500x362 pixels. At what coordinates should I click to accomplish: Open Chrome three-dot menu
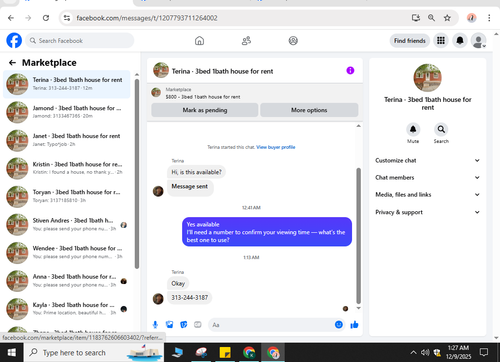coord(489,18)
